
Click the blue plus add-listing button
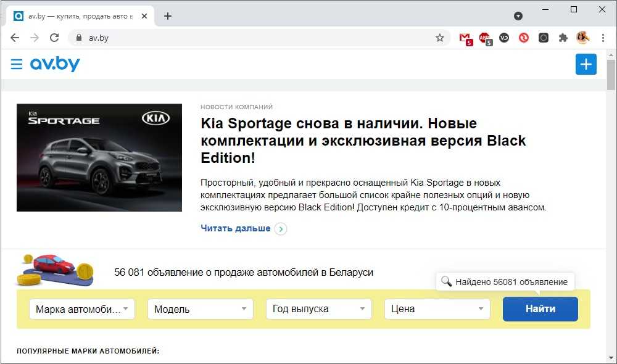(x=586, y=64)
